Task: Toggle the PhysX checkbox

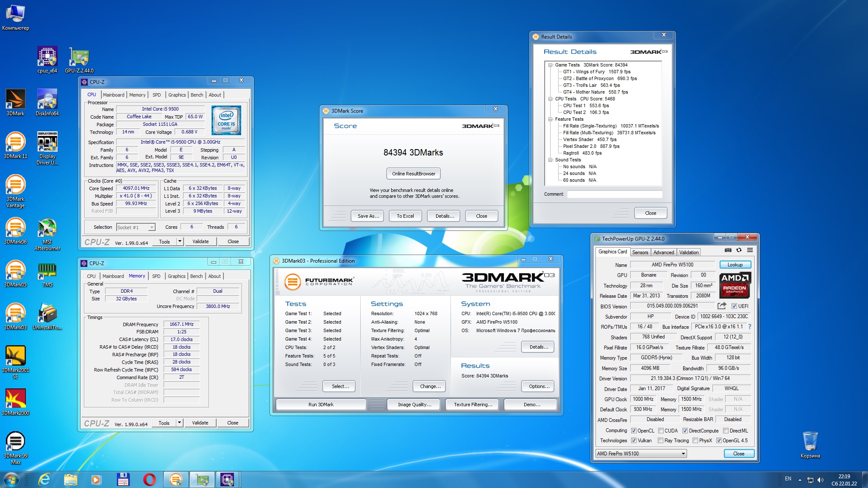Action: click(x=695, y=441)
